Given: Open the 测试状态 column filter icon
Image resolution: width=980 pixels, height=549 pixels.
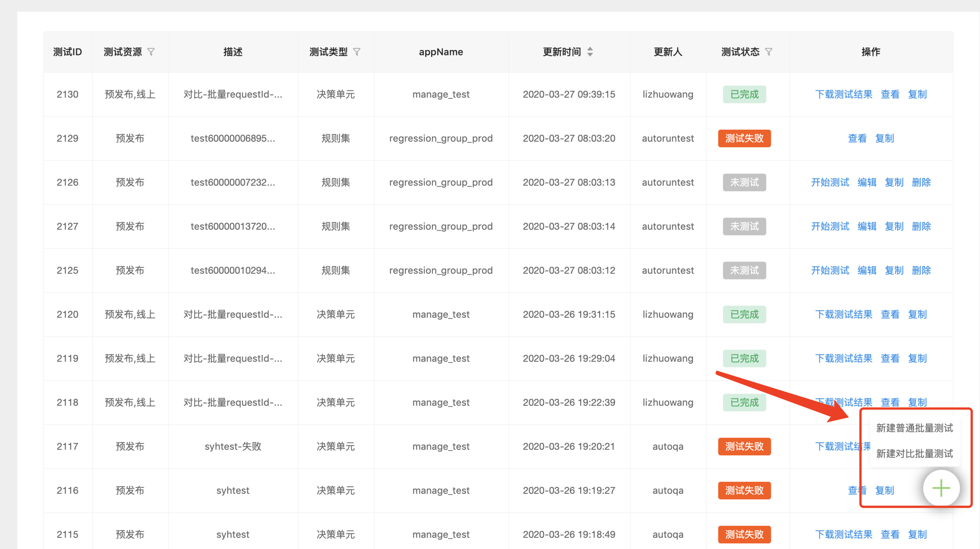Looking at the screenshot, I should [769, 52].
